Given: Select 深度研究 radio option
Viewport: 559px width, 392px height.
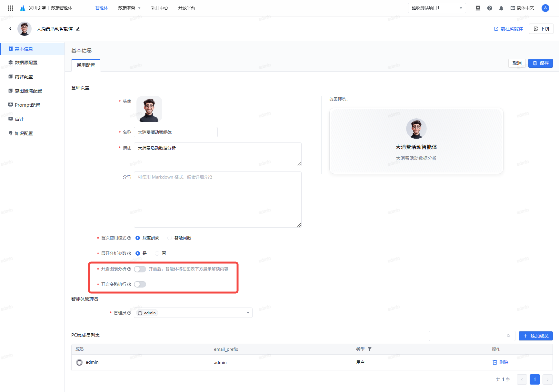Looking at the screenshot, I should [x=138, y=238].
